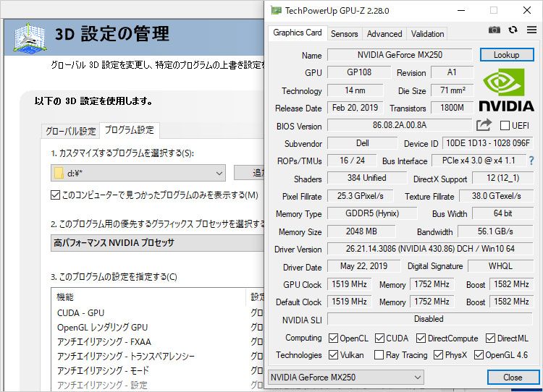
Task: Toggle the CUDA checkbox in GPU-Z
Action: (x=379, y=338)
